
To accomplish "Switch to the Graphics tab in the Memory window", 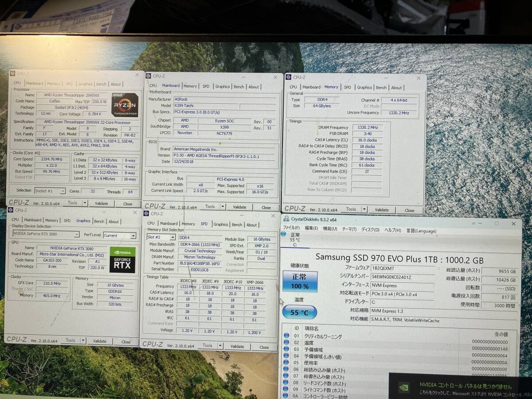I will [x=364, y=87].
